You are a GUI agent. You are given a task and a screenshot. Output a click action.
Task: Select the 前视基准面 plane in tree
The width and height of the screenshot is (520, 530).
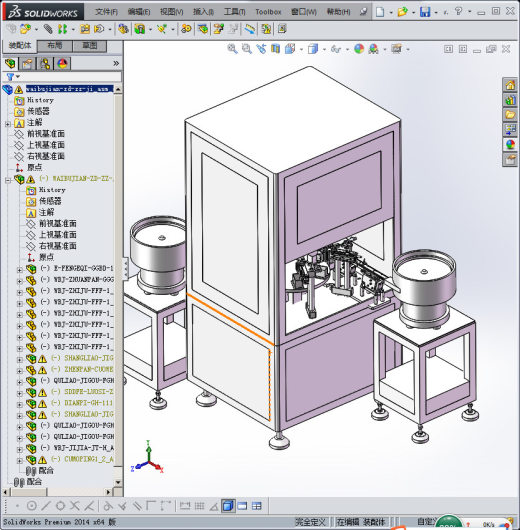[46, 134]
